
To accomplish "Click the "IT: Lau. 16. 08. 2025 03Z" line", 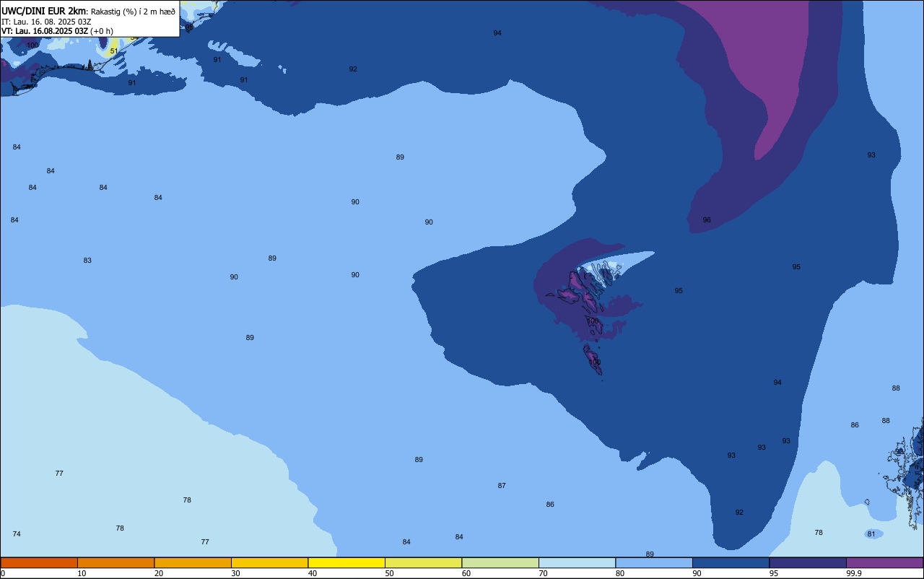I will [x=46, y=22].
